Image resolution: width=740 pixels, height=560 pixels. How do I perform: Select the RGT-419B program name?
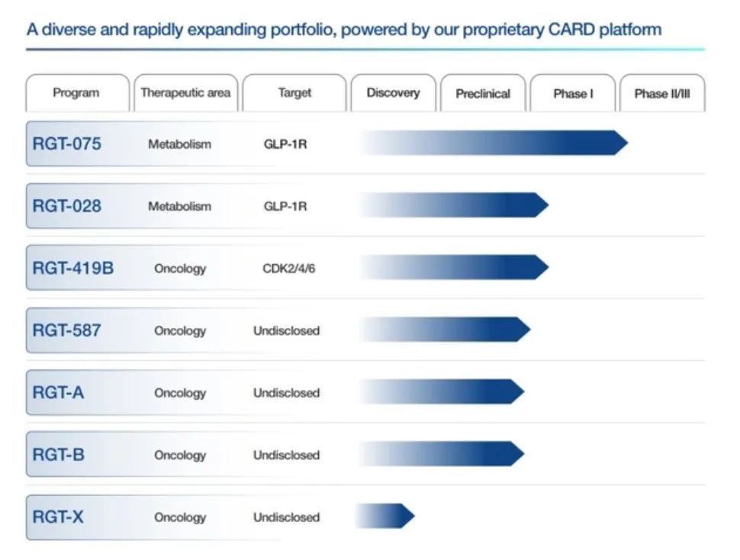point(72,268)
